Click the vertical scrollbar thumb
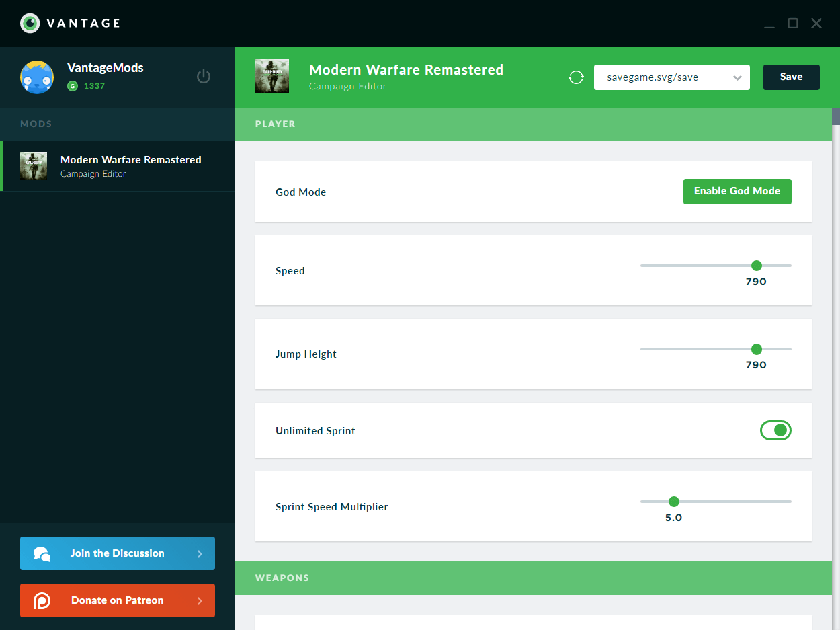 coord(836,116)
